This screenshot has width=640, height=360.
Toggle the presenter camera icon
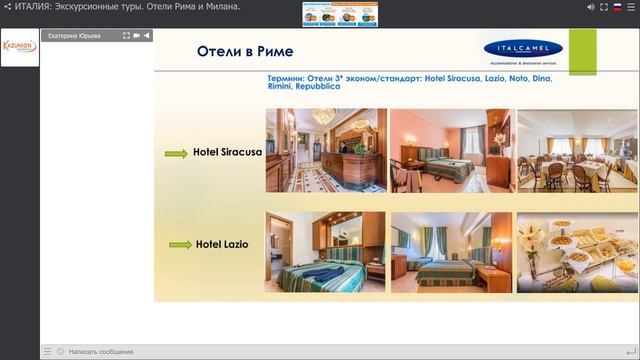coord(136,36)
